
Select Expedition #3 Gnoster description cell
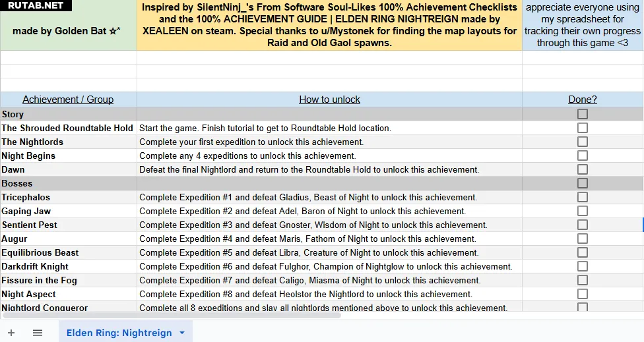[x=329, y=225]
